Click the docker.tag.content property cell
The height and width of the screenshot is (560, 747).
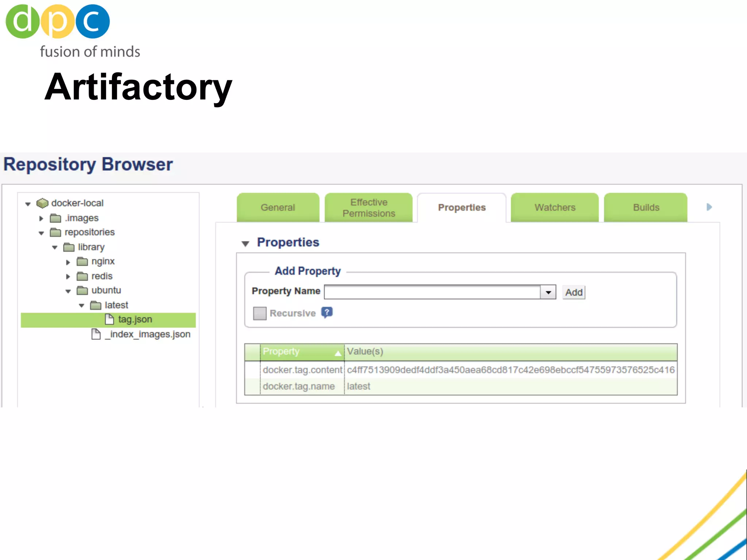point(302,370)
